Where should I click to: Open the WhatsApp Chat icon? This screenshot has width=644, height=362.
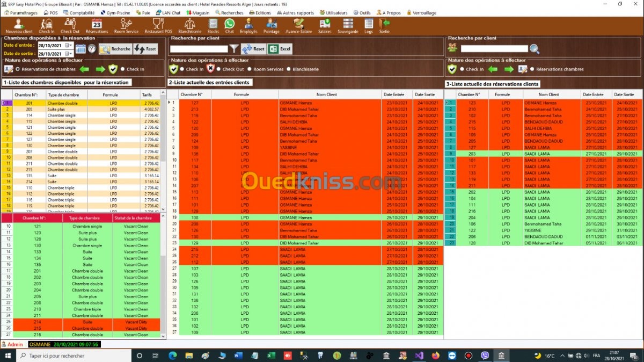pos(230,25)
